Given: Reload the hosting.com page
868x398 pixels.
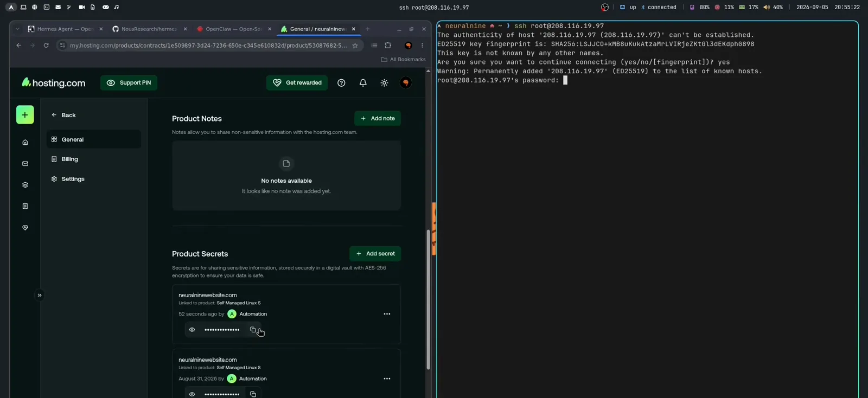Looking at the screenshot, I should (x=46, y=46).
